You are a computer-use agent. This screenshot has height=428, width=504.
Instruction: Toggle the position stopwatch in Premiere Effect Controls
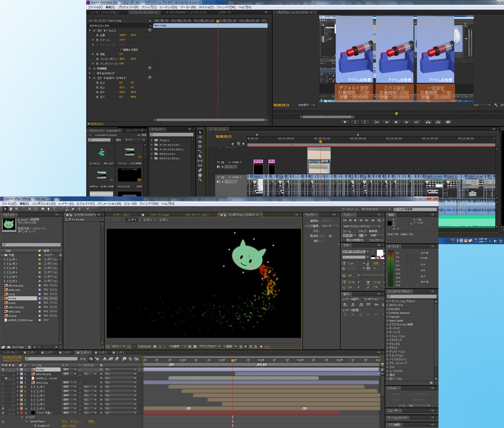click(x=97, y=35)
